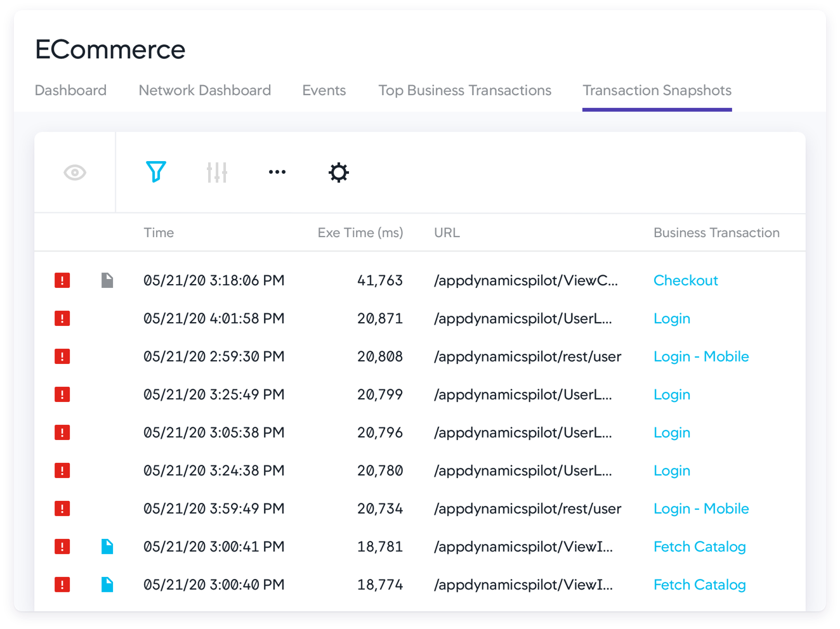Open the gray document icon on the Checkout row
840x629 pixels.
pos(107,280)
